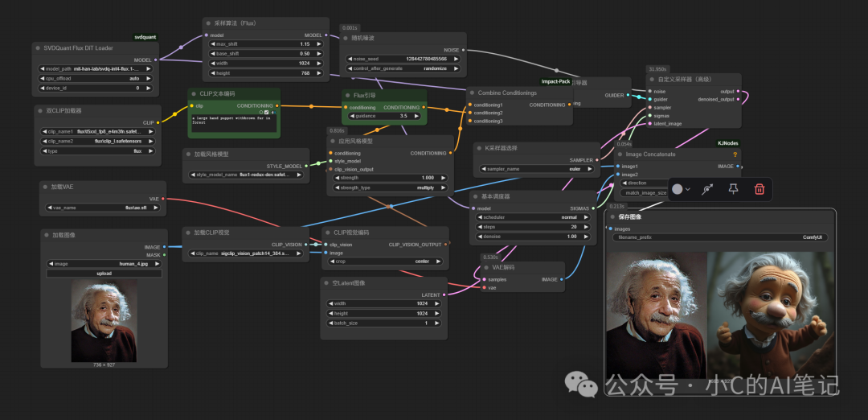Screen dimensions: 868x420
Task: Click the clip_name2 field showing flux\clip_l.safetensors
Action: click(x=98, y=142)
